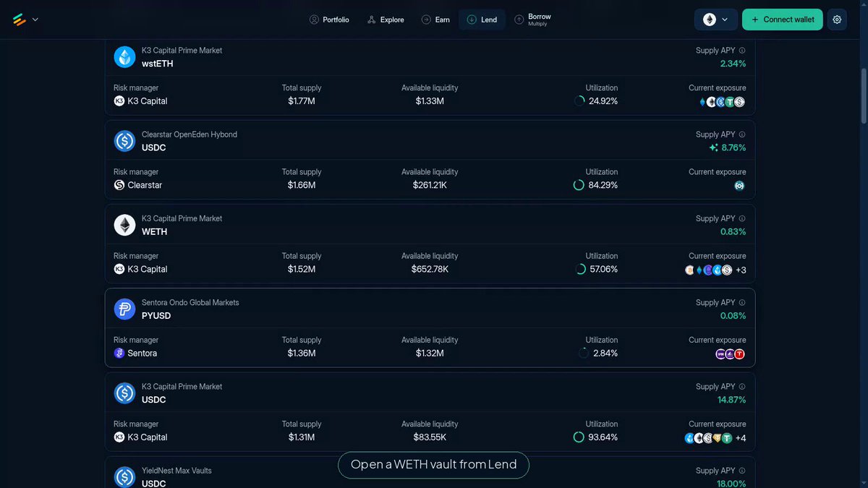The width and height of the screenshot is (868, 488).
Task: Click the 0.08% supply APY value
Action: pyautogui.click(x=733, y=315)
